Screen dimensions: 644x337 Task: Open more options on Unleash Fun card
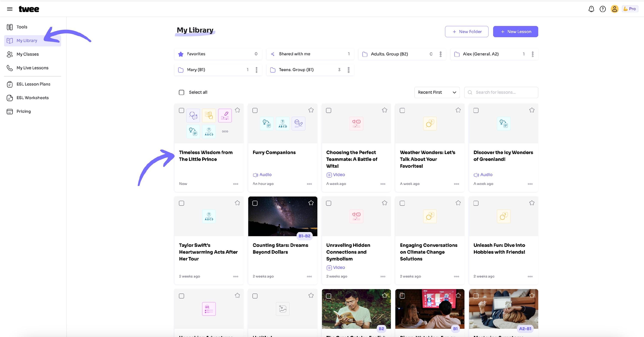(x=530, y=276)
